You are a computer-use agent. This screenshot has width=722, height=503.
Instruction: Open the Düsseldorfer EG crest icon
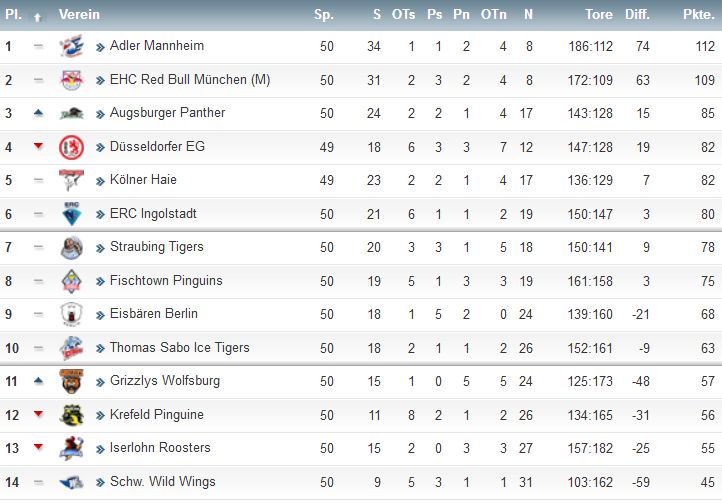pos(71,147)
